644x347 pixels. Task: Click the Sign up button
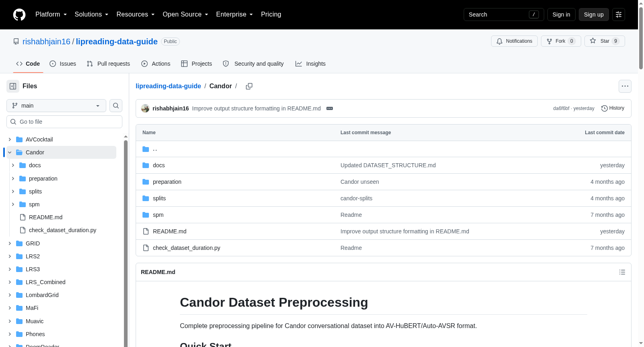pyautogui.click(x=594, y=15)
